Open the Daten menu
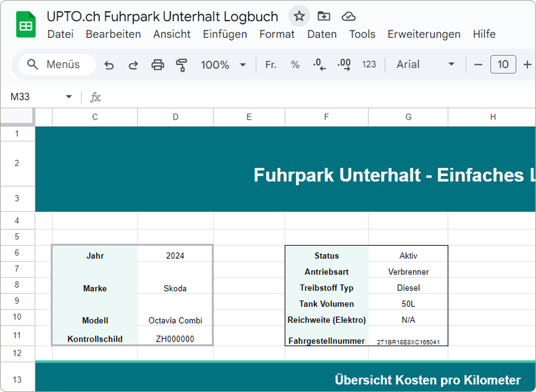 (322, 34)
